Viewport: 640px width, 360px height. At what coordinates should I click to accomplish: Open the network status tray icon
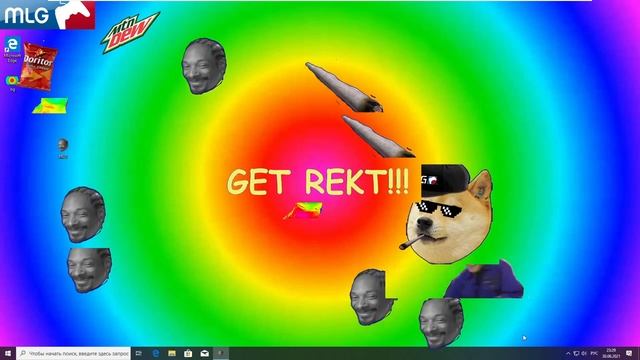tap(576, 353)
